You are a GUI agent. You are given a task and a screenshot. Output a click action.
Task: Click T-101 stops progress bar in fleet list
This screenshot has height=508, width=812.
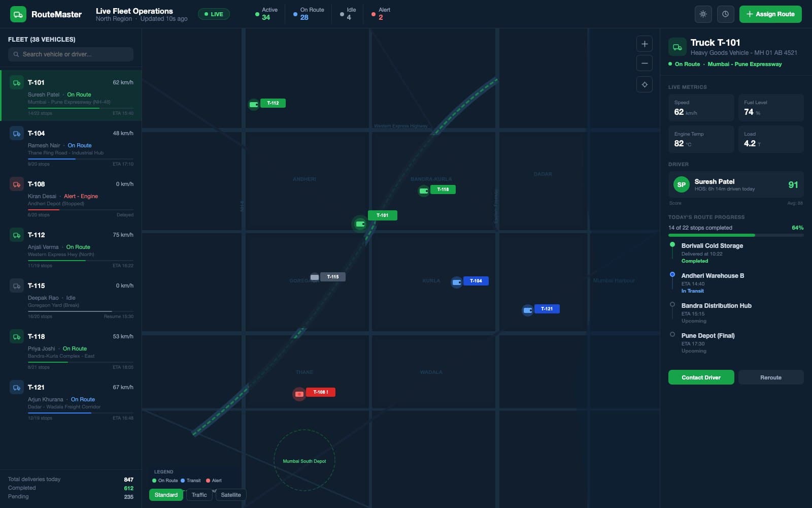click(x=81, y=108)
